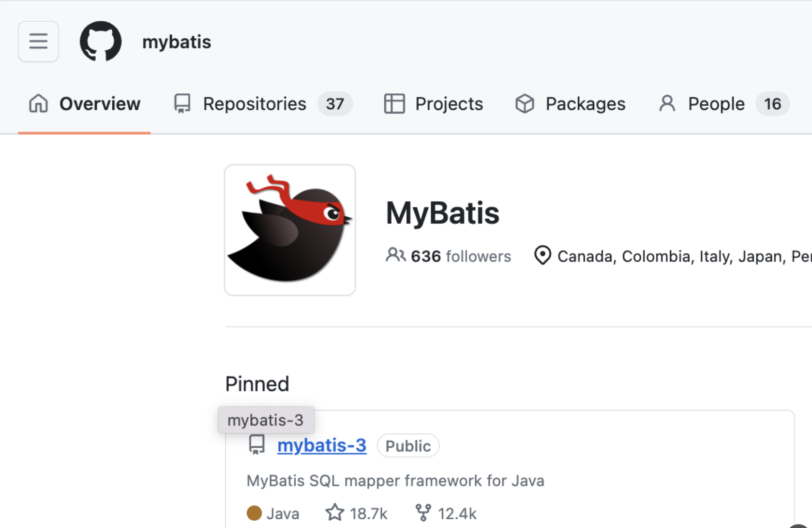Open the 636 followers link
The width and height of the screenshot is (812, 528).
pos(448,256)
